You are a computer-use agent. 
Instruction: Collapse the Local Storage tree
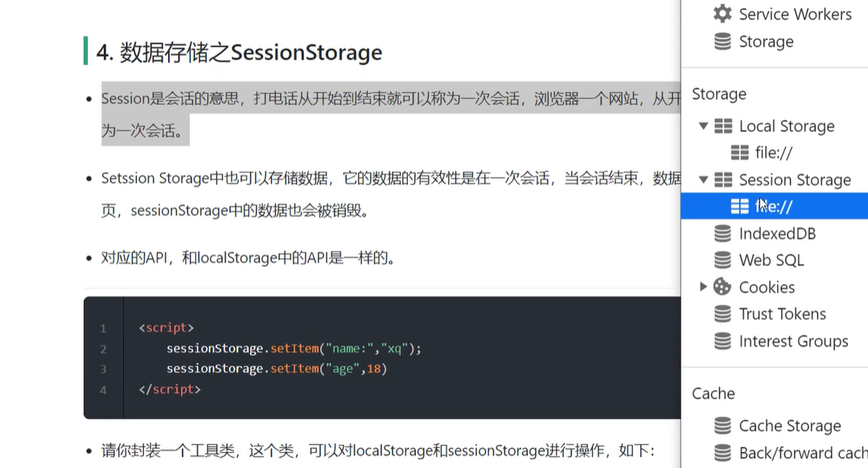[x=703, y=126]
